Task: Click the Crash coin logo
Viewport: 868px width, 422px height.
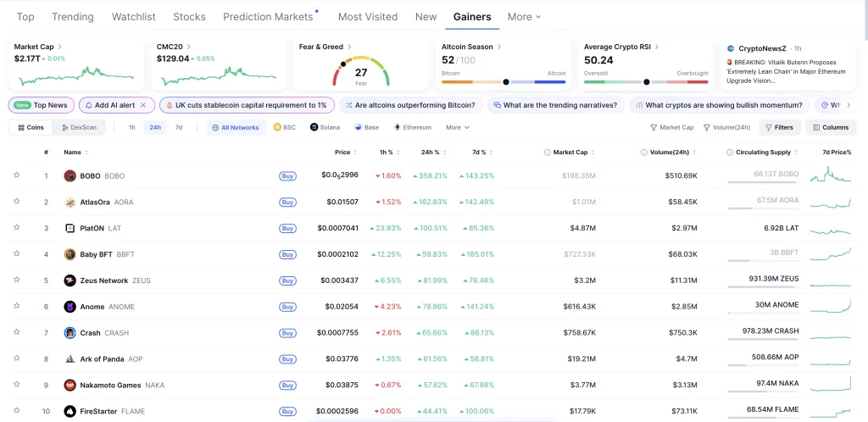Action: tap(70, 333)
